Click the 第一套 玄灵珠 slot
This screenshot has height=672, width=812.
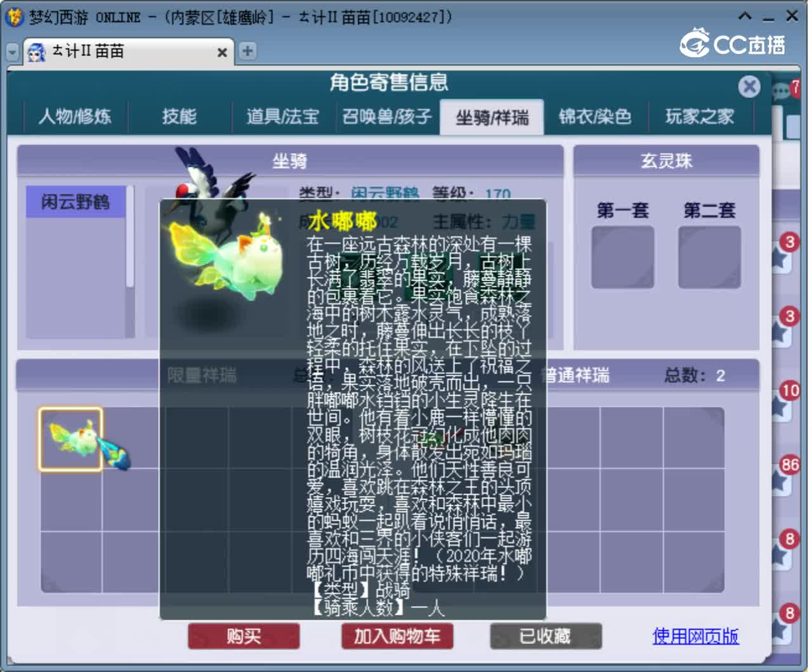click(x=622, y=257)
